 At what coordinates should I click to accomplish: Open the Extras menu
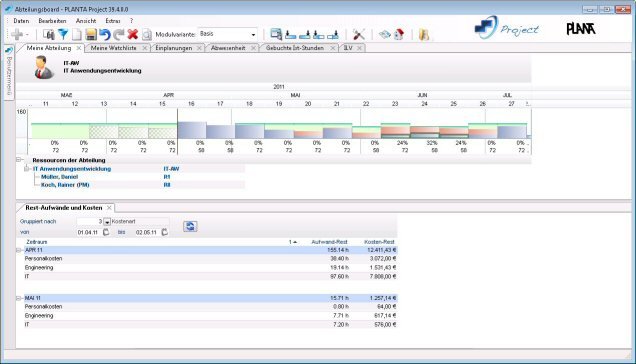(x=113, y=21)
